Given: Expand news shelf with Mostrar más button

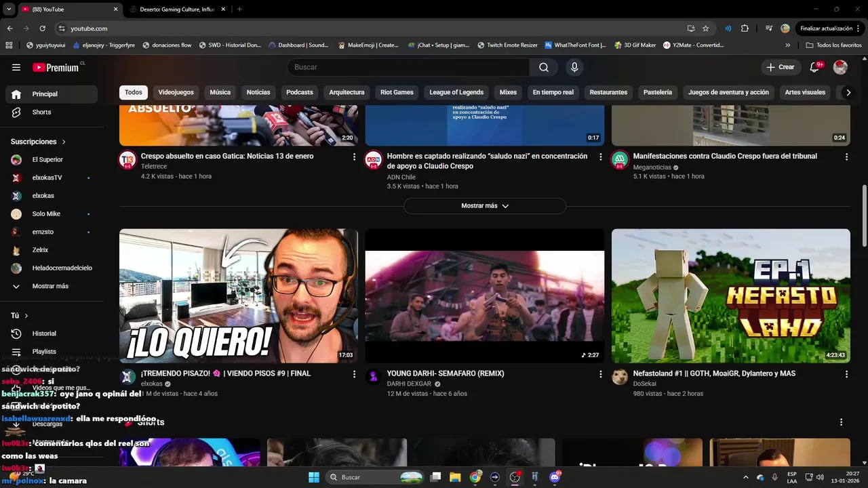Looking at the screenshot, I should click(x=485, y=206).
